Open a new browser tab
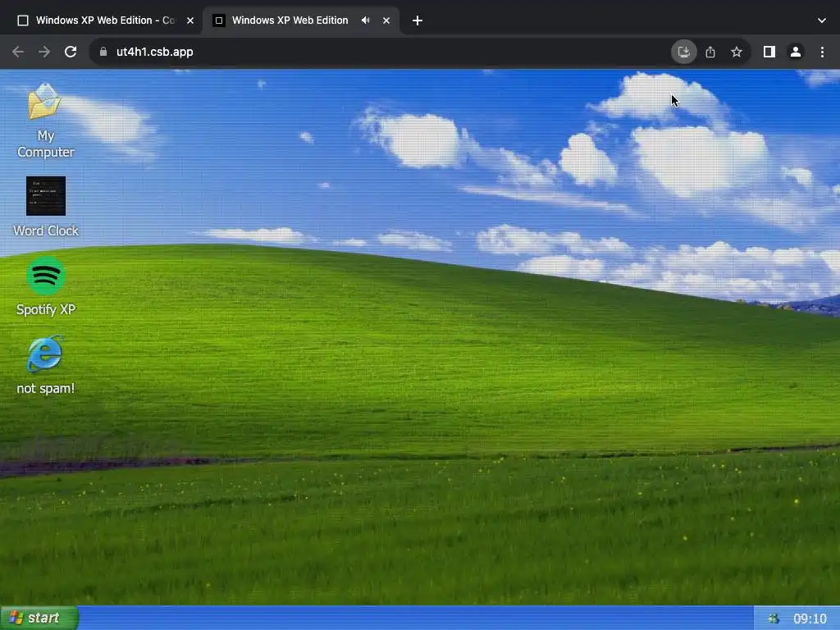The image size is (840, 630). [x=418, y=21]
